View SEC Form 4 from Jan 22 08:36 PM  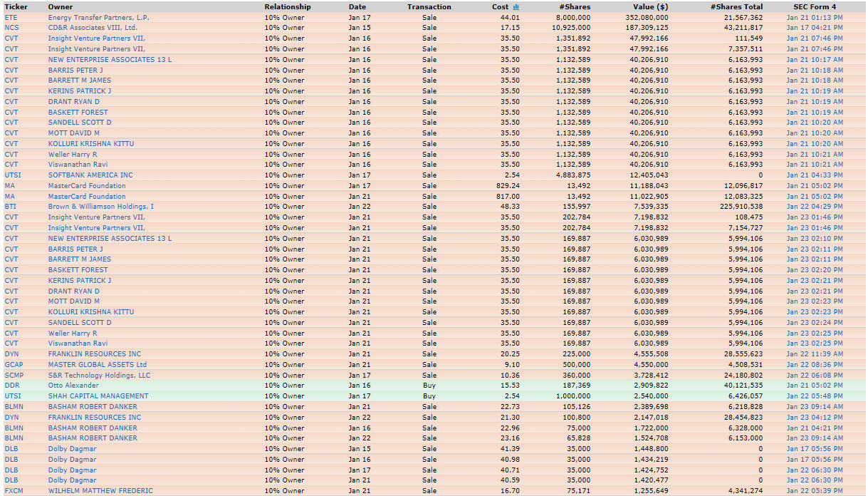pos(815,364)
